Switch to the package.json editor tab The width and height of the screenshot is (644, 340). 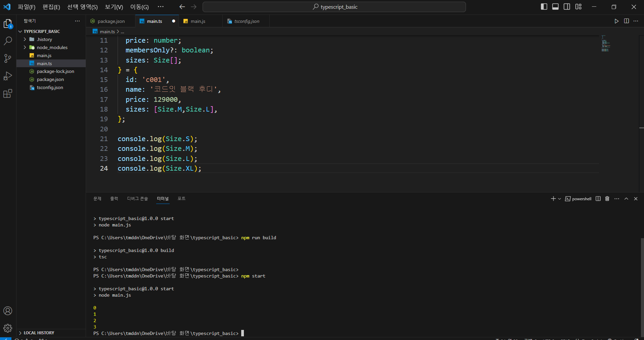(x=111, y=21)
